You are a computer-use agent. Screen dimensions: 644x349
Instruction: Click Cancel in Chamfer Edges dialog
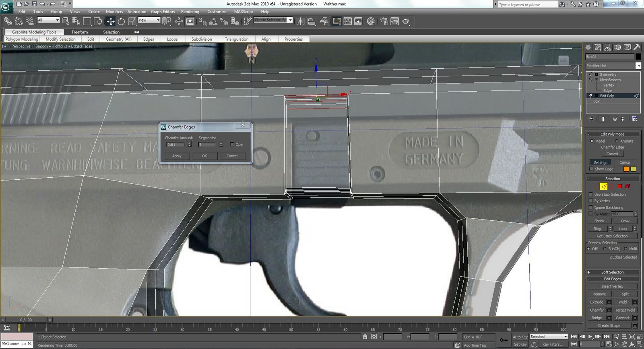(x=232, y=156)
